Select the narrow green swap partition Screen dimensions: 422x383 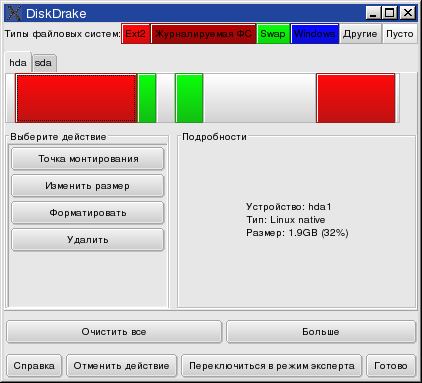(147, 98)
